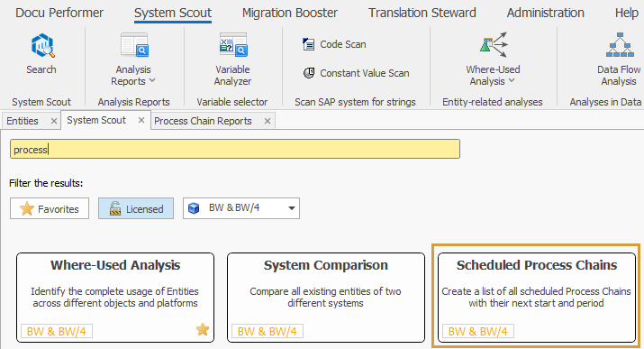
Task: Open the Scheduled Process Chains card
Action: [x=537, y=298]
